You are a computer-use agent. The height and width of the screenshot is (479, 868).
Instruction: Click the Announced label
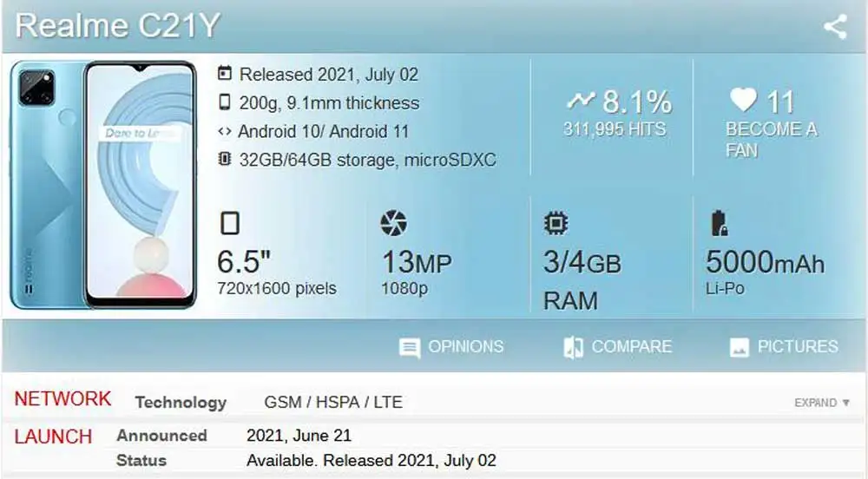click(x=161, y=436)
